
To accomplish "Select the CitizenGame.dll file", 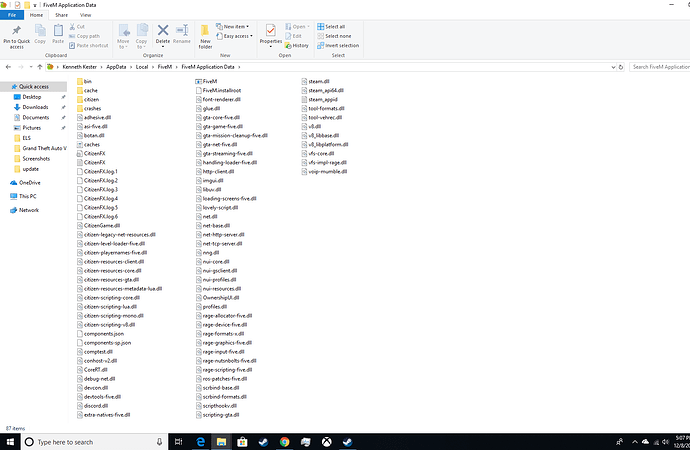I will pos(98,226).
